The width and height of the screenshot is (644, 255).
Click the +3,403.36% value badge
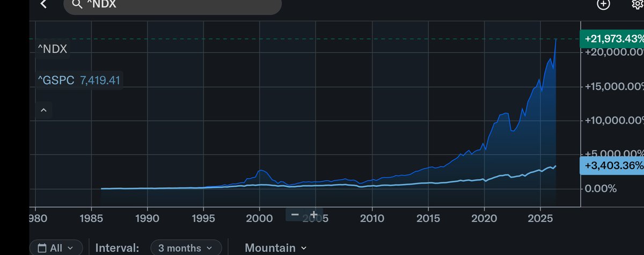pos(612,166)
